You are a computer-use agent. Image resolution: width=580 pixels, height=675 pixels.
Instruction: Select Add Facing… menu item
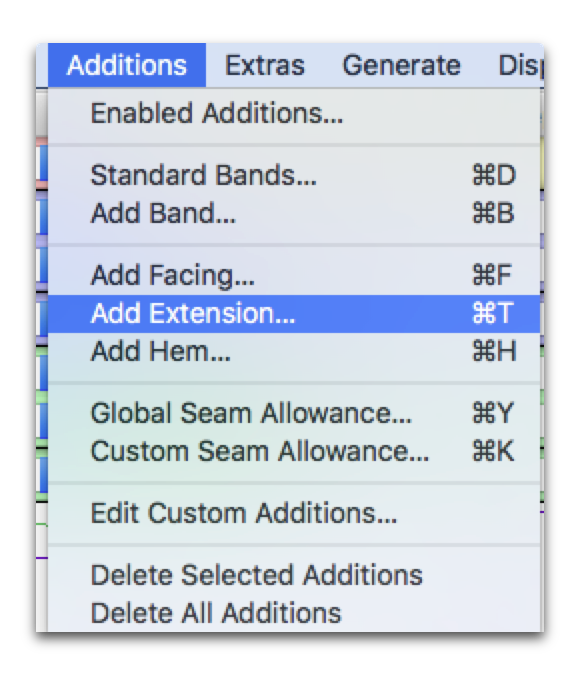point(294,275)
